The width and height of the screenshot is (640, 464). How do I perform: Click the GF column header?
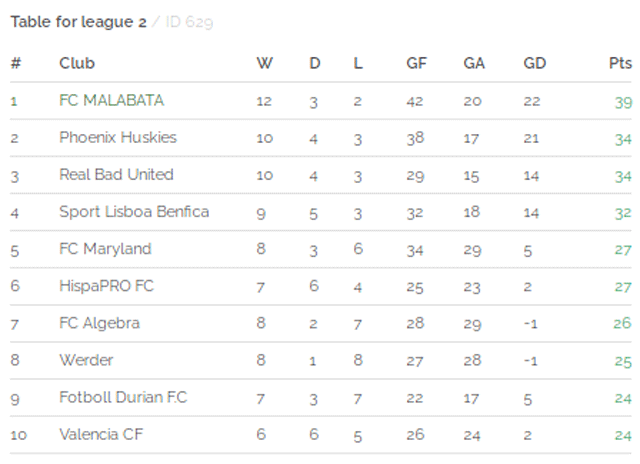(x=416, y=63)
